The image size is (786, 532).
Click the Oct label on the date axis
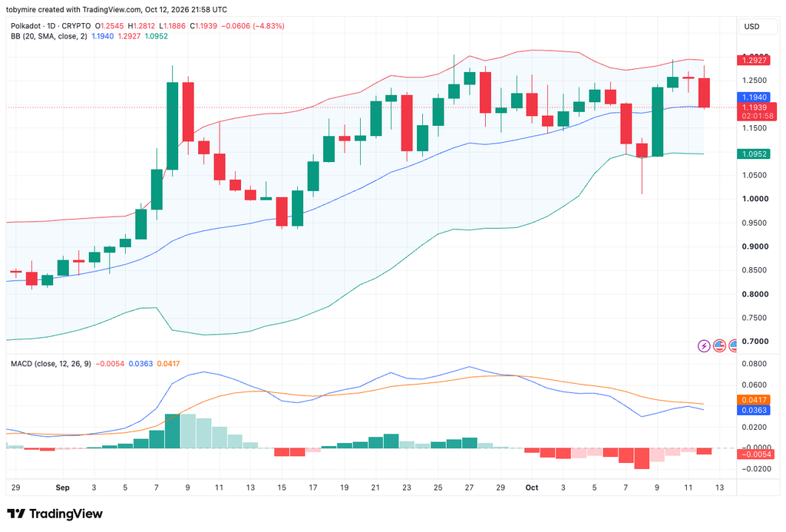tap(531, 487)
